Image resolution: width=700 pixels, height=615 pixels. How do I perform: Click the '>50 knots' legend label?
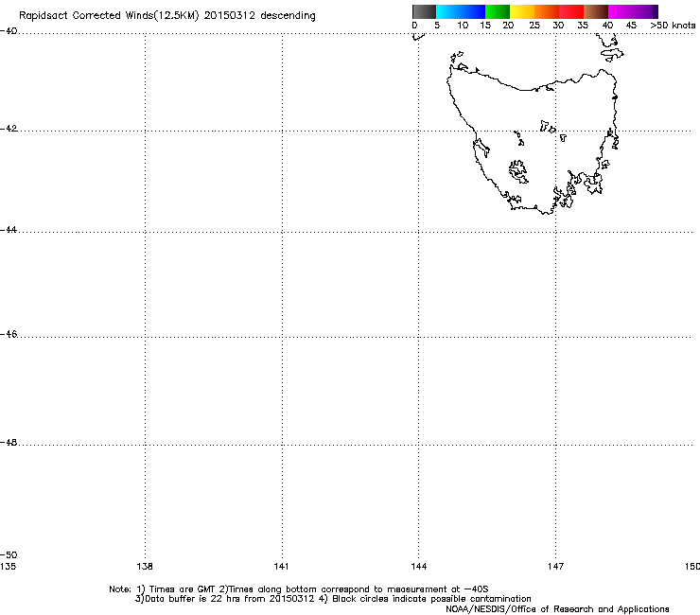tap(673, 26)
